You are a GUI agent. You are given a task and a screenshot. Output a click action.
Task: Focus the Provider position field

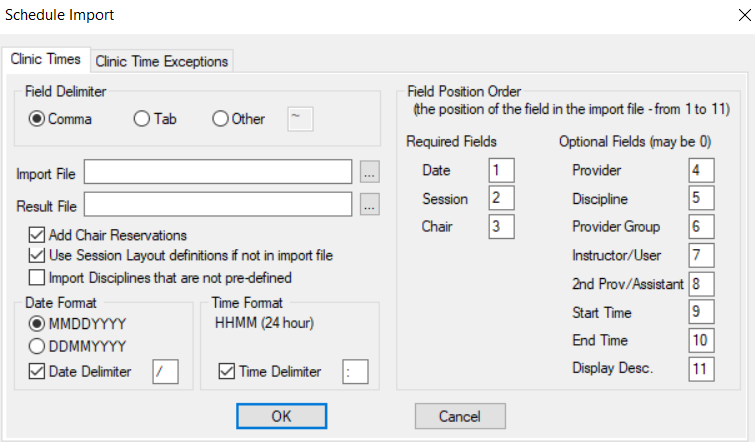click(701, 170)
